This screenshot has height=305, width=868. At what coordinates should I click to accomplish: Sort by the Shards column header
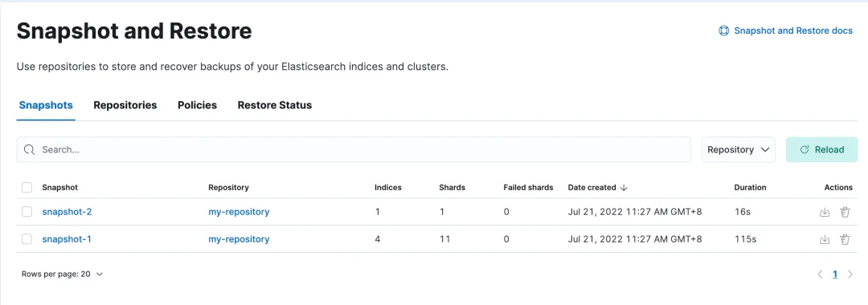point(452,188)
